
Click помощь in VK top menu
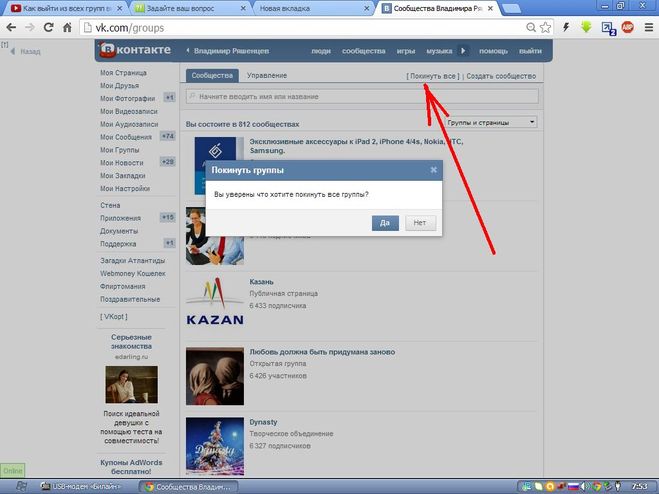(x=493, y=51)
